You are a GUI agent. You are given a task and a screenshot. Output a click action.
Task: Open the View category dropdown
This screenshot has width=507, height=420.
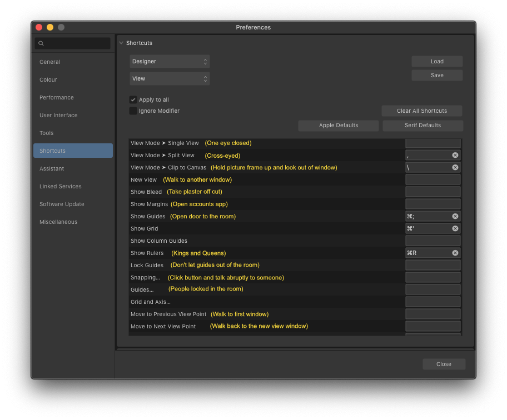tap(170, 78)
